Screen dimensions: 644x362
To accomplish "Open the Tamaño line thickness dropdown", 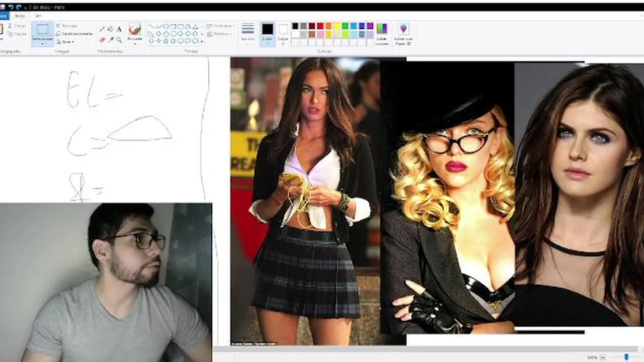I will pyautogui.click(x=248, y=33).
